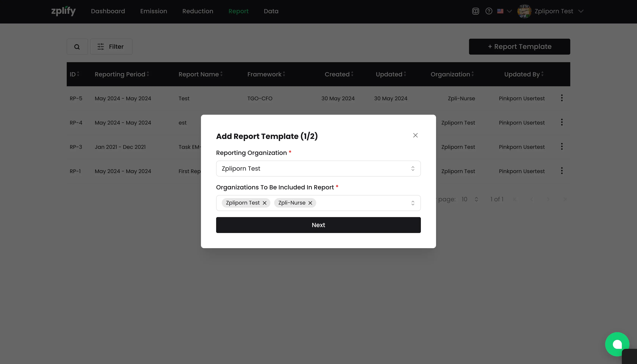Expand the Zpliporn Test user menu
The image size is (637, 364).
581,11
